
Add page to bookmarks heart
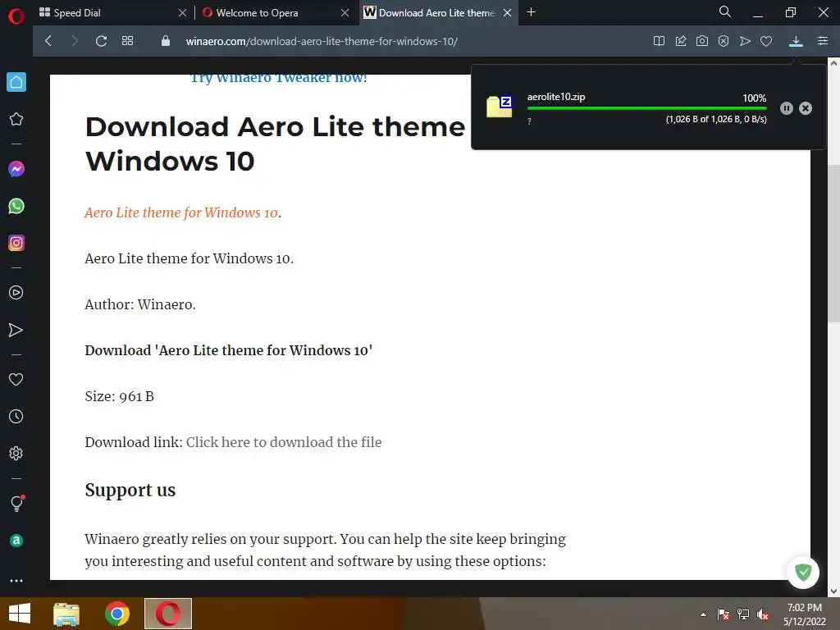766,41
